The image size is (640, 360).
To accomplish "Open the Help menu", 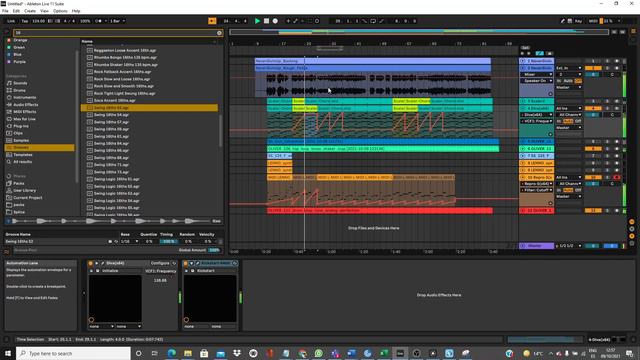I will pos(76,11).
